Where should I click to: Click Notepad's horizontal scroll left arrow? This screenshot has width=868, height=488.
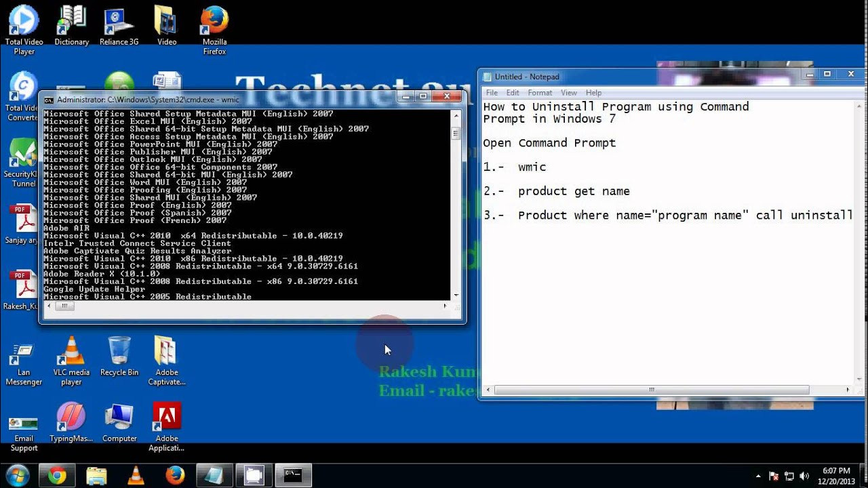click(x=488, y=390)
